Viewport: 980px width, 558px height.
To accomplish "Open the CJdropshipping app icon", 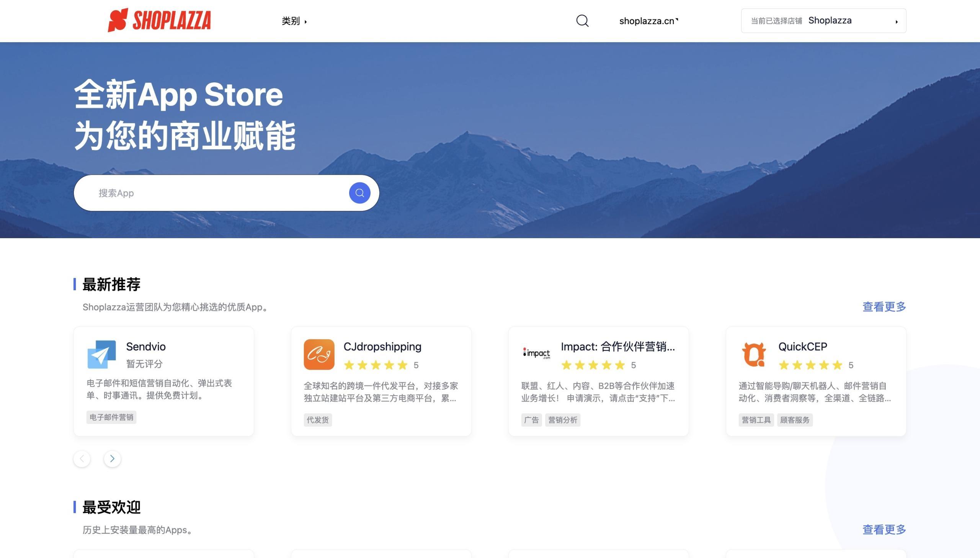I will pos(318,354).
